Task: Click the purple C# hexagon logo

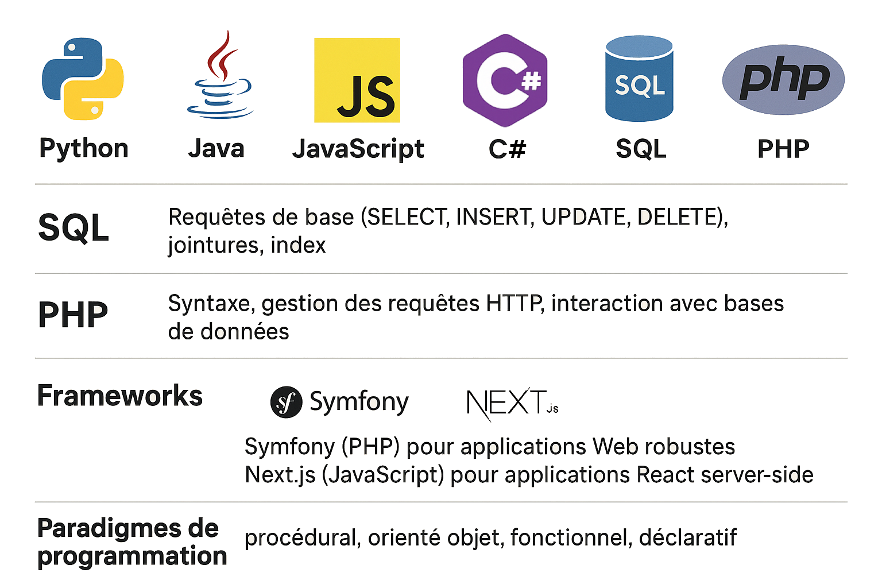Action: pos(505,80)
